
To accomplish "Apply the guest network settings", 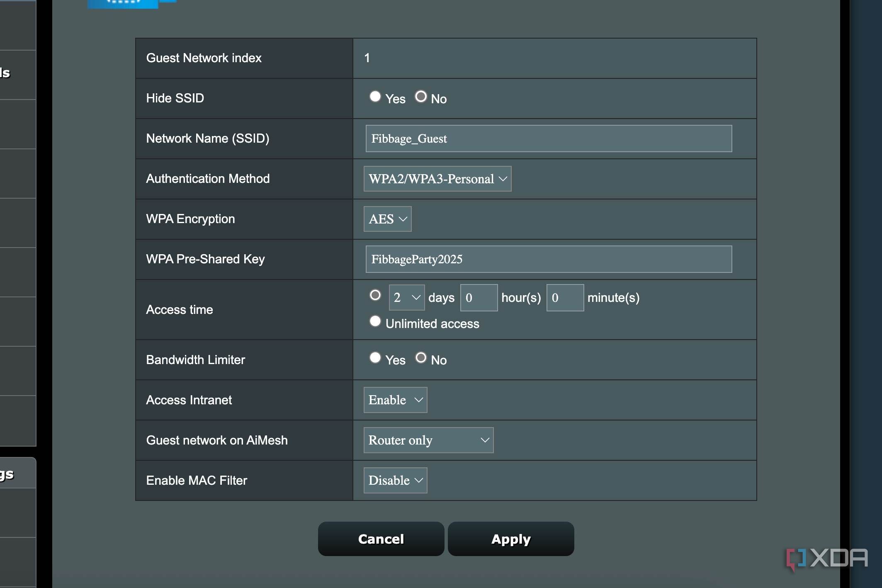I will [x=511, y=539].
